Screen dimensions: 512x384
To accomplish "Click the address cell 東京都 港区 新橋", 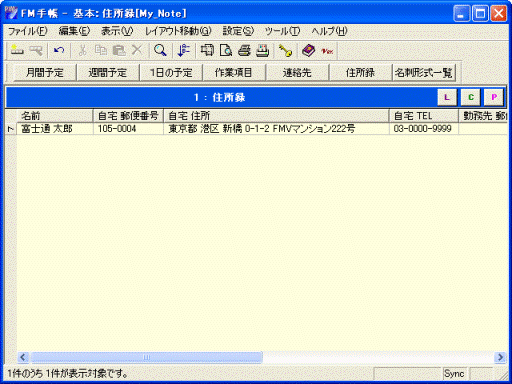I will pos(276,129).
